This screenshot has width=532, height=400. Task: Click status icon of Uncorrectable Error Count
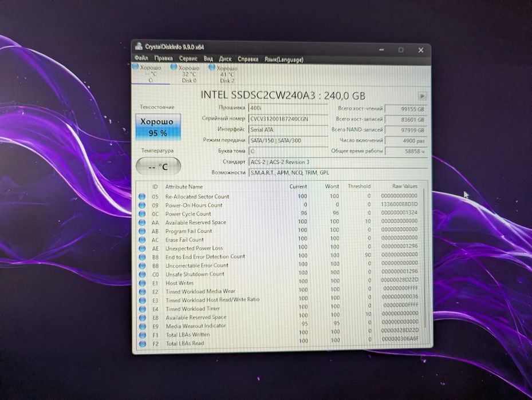142,266
